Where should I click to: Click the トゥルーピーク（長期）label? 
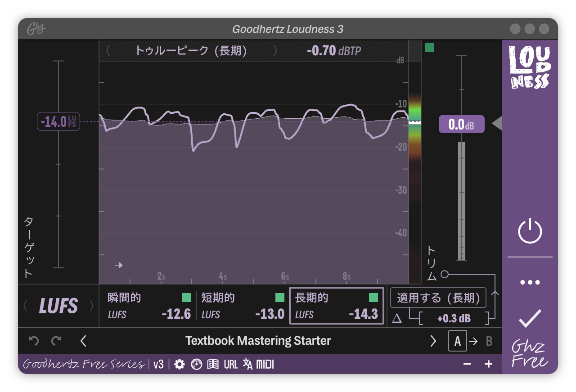point(191,51)
